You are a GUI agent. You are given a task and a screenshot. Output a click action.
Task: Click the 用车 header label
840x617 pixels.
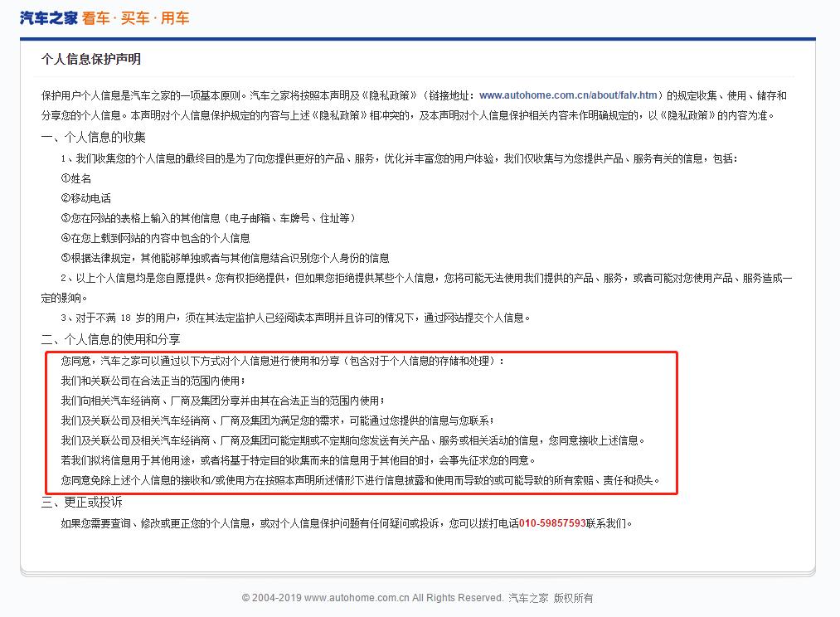(174, 17)
